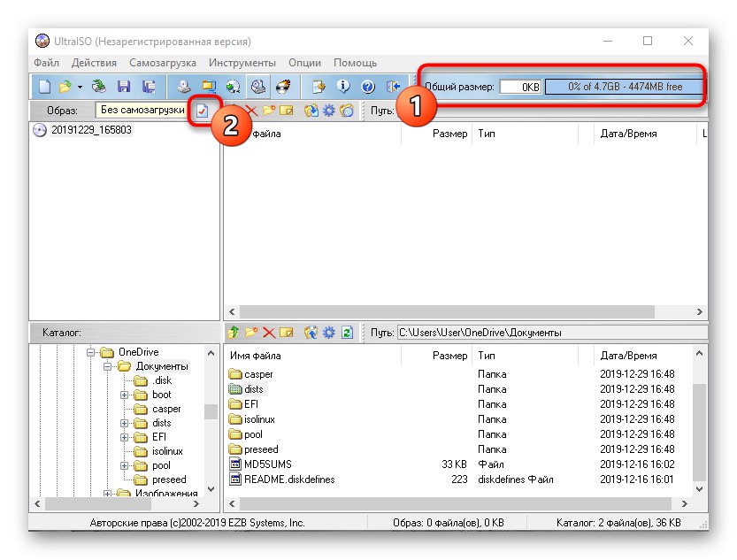Click the Exit door icon in toolbar
This screenshot has width=737, height=560.
tap(393, 87)
